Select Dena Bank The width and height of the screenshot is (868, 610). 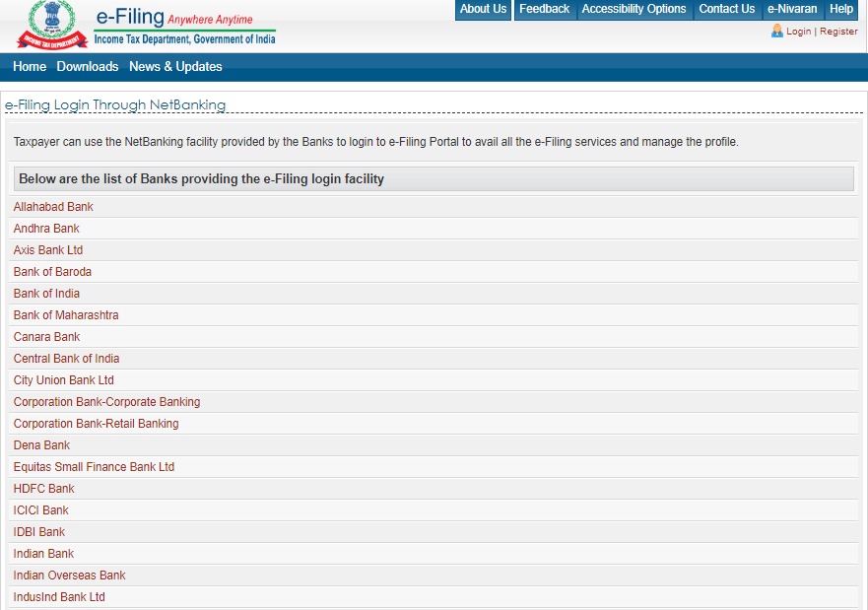point(41,445)
